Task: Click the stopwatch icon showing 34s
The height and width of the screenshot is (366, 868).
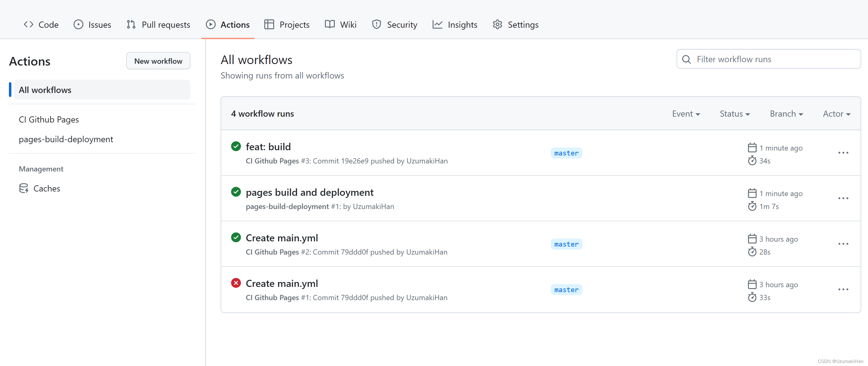Action: pyautogui.click(x=752, y=161)
